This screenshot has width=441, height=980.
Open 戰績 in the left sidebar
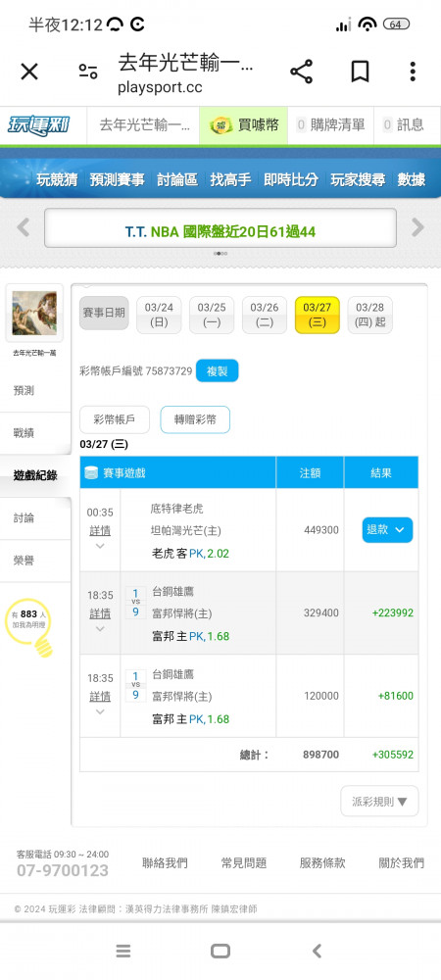tap(24, 433)
